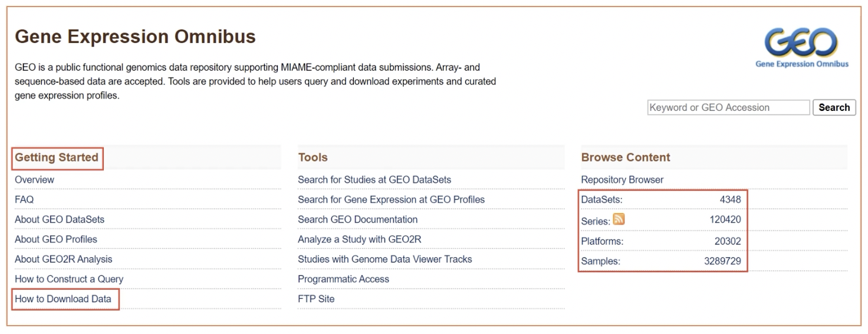Open the Overview link
The image size is (868, 334).
[34, 180]
